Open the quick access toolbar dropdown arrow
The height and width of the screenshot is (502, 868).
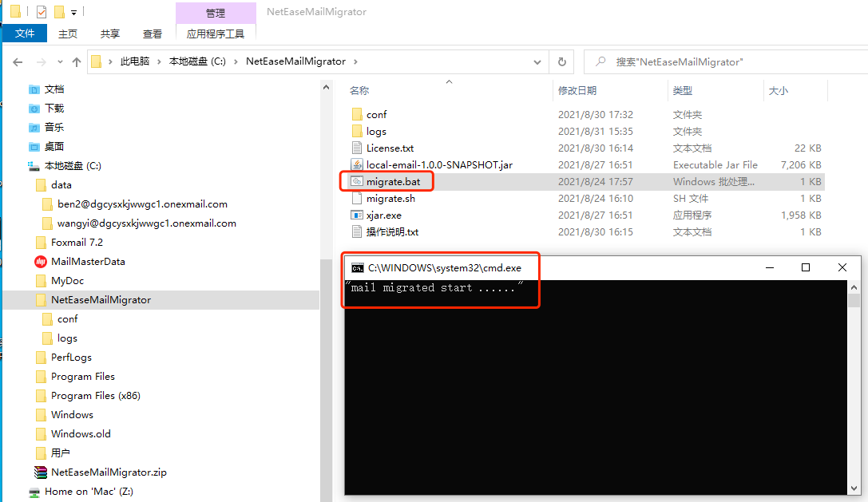(74, 13)
